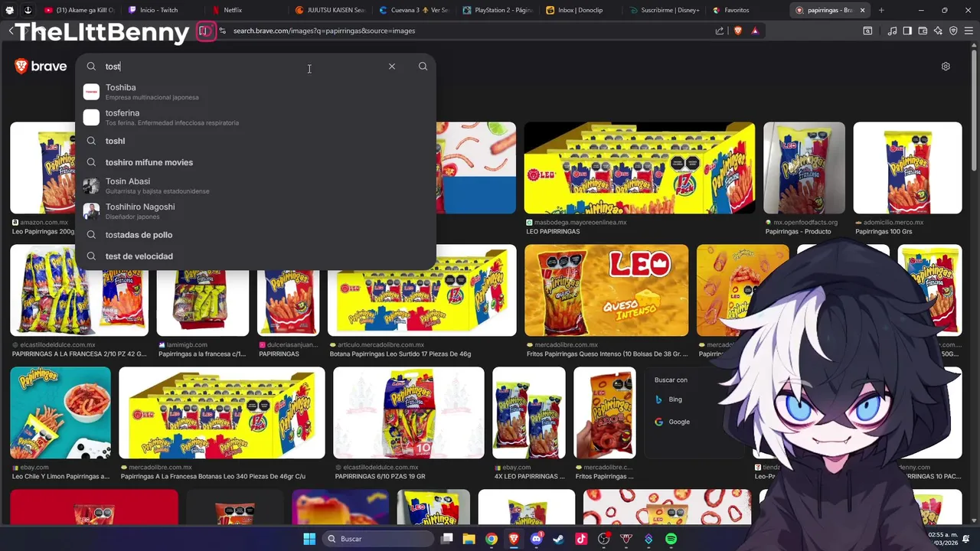The width and height of the screenshot is (980, 551).
Task: Click the Brave search logo
Action: [x=41, y=67]
